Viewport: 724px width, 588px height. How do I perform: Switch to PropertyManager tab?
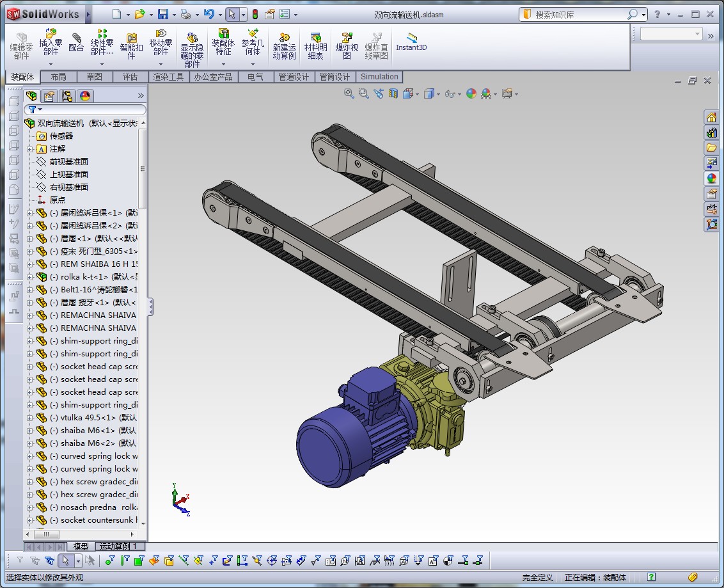[x=49, y=96]
